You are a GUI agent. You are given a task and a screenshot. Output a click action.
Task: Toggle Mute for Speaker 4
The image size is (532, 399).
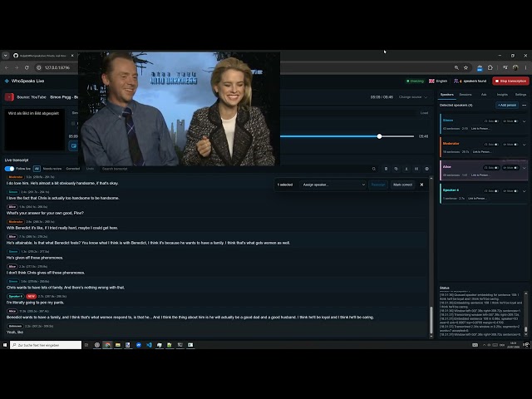point(510,191)
